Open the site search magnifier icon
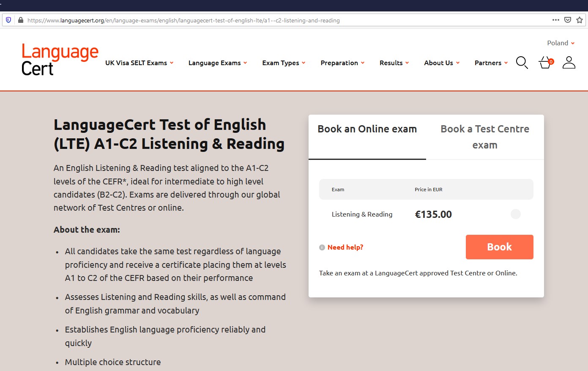This screenshot has height=371, width=588. [x=522, y=63]
